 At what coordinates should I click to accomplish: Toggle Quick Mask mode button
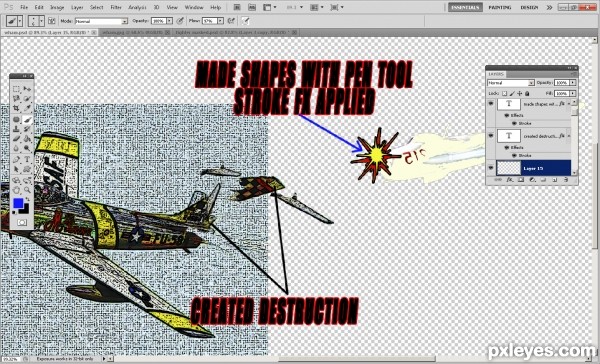coord(22,222)
